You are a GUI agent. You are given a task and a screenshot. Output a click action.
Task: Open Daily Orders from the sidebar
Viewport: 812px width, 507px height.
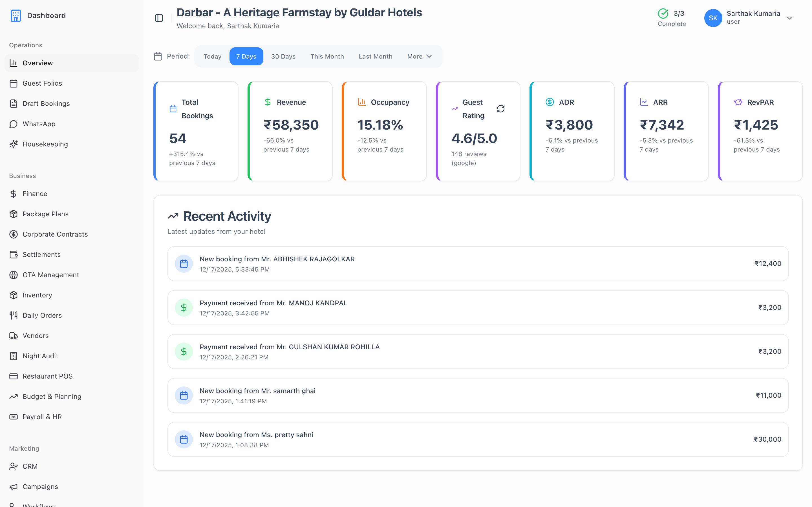(x=42, y=315)
